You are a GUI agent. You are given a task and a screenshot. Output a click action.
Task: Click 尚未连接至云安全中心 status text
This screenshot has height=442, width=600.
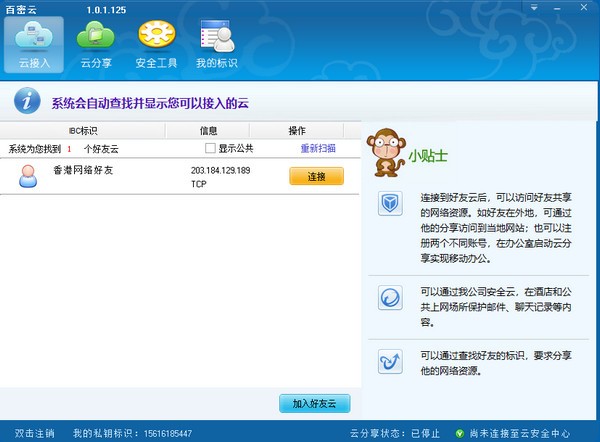[520, 434]
